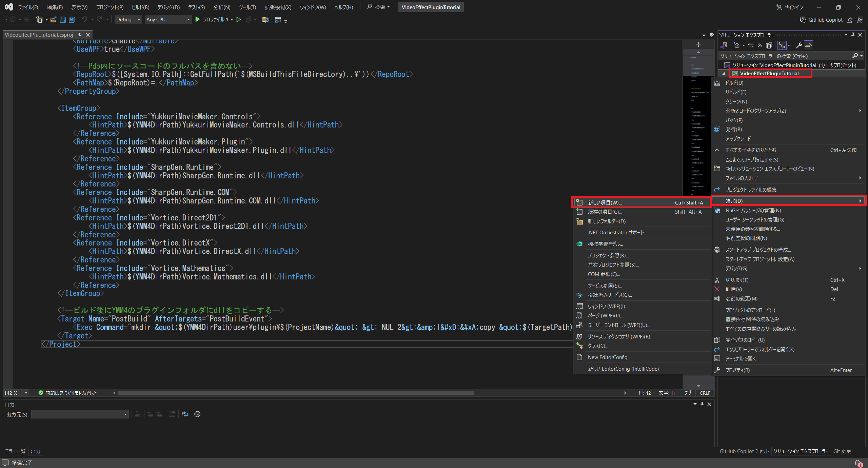Click Collapse All in Solution Explorer toolbar
The image size is (868, 468).
click(x=760, y=45)
